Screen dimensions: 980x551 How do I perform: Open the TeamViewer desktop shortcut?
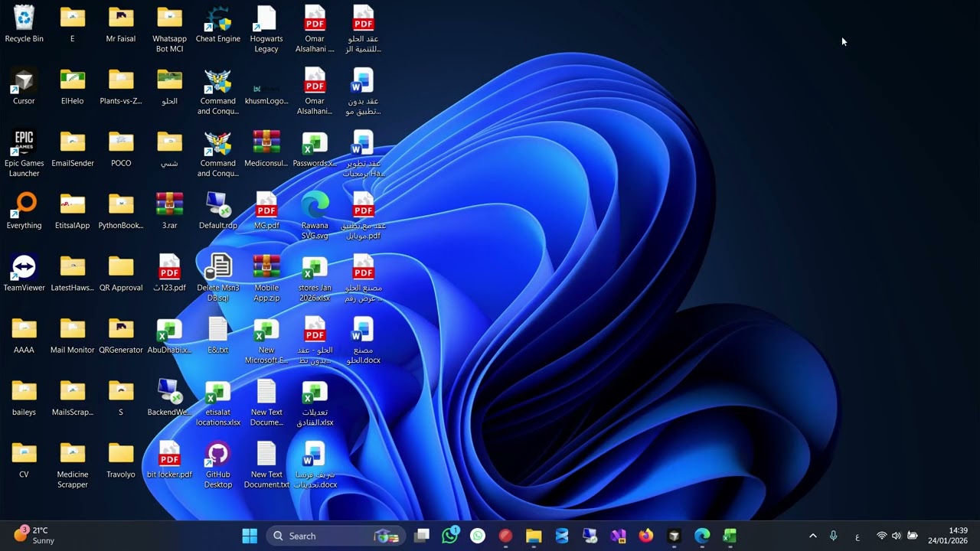[x=24, y=273]
